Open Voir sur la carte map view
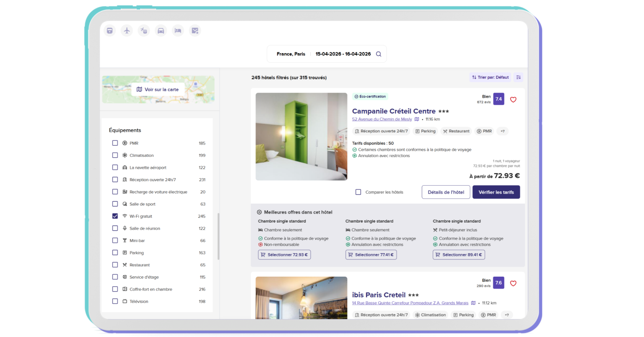Screen dimensions: 644x337 pyautogui.click(x=158, y=90)
